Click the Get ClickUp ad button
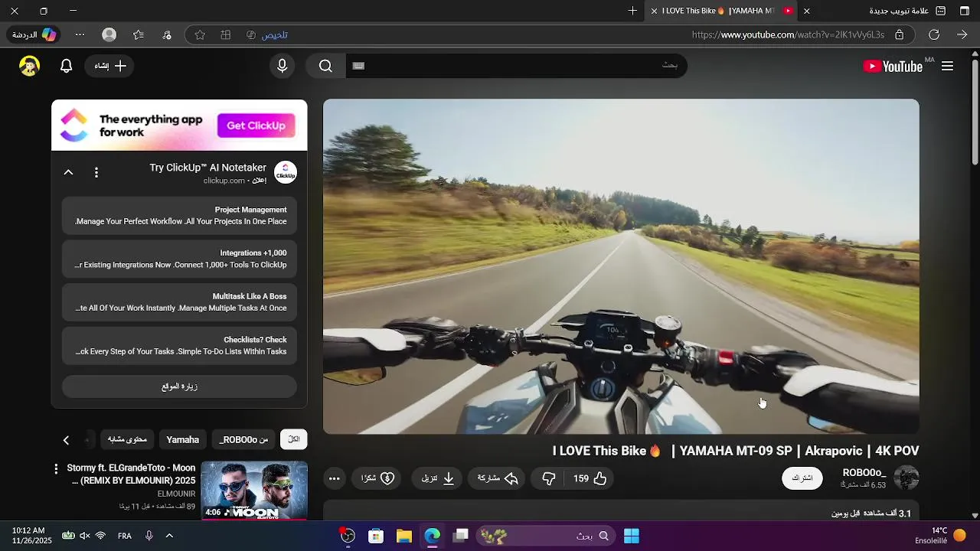Image resolution: width=980 pixels, height=551 pixels. [x=256, y=126]
